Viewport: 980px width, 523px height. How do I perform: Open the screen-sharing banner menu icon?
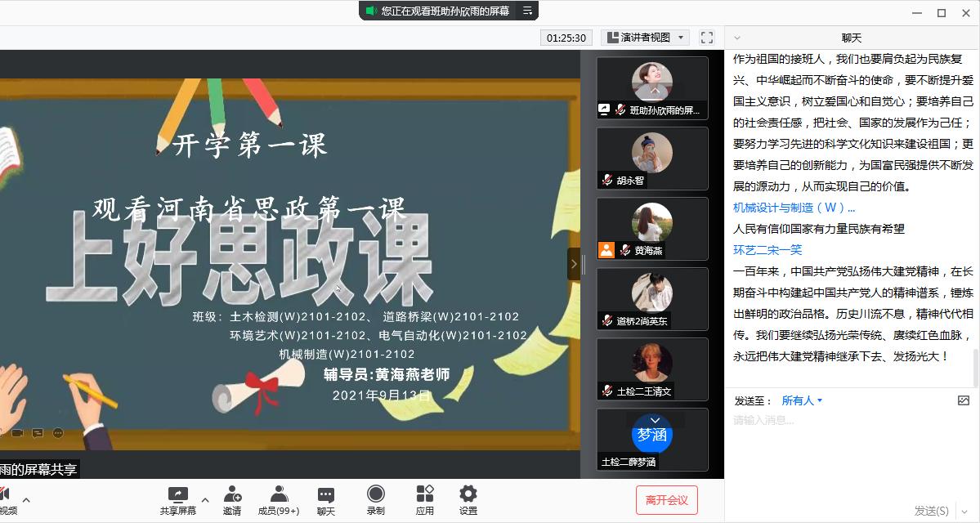527,11
